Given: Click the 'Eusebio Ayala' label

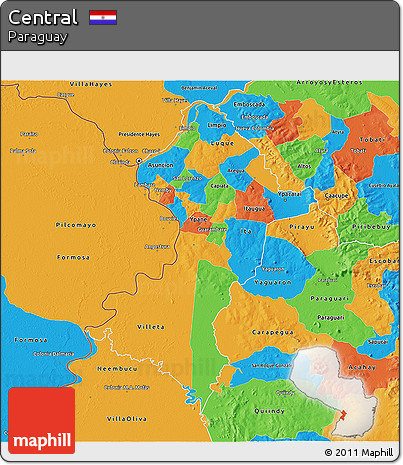Looking at the screenshot, I should coord(383,185).
